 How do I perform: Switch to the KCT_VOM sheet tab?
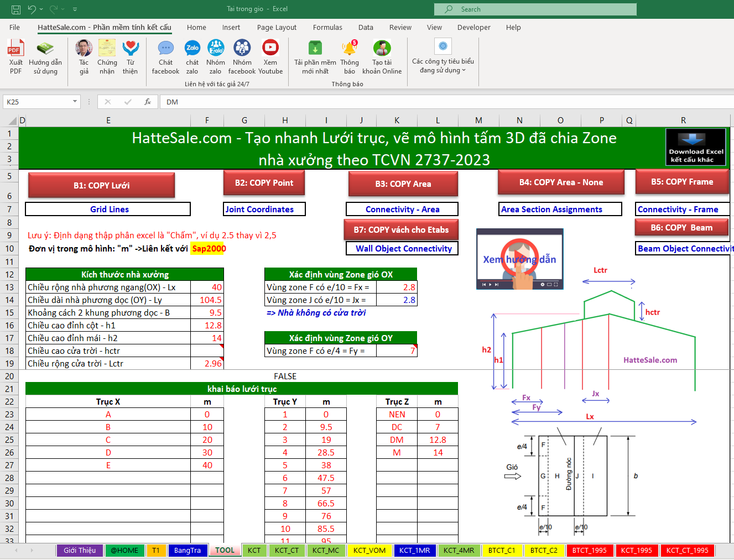[x=369, y=550]
